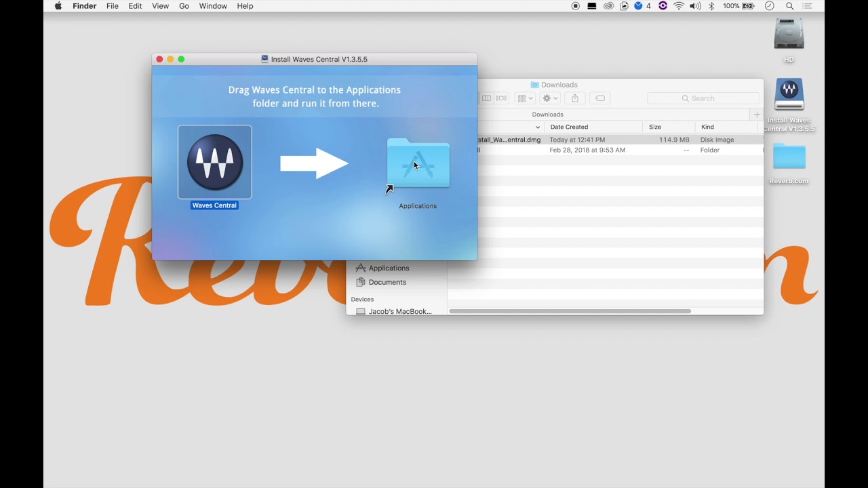
Task: Open the Window menu
Action: coord(213,6)
